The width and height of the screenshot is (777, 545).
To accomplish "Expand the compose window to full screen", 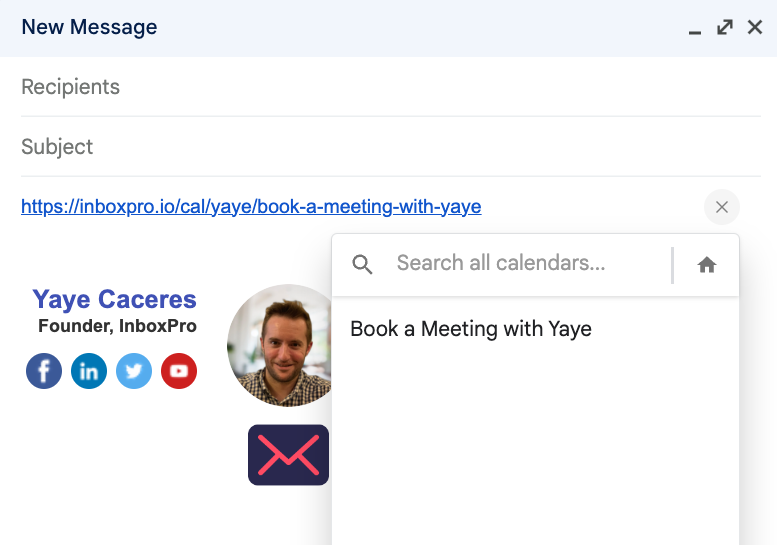I will (725, 27).
